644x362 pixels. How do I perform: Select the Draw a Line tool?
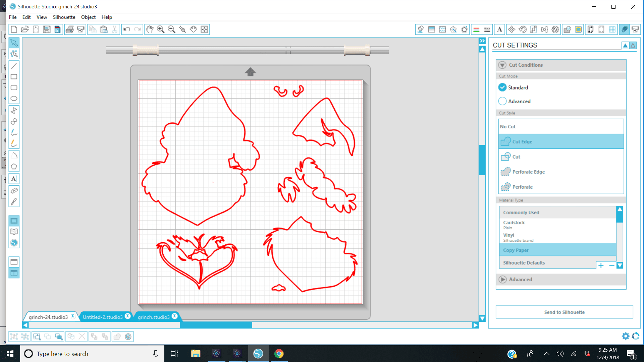(x=14, y=66)
